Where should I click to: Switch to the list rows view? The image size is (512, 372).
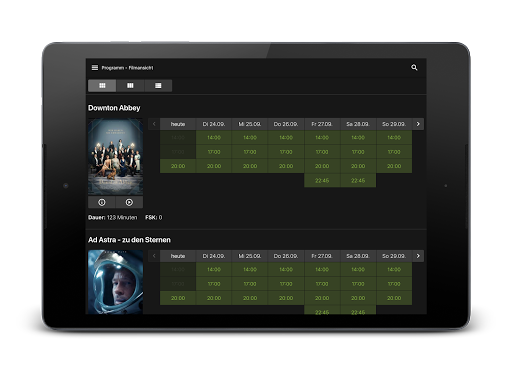[158, 86]
